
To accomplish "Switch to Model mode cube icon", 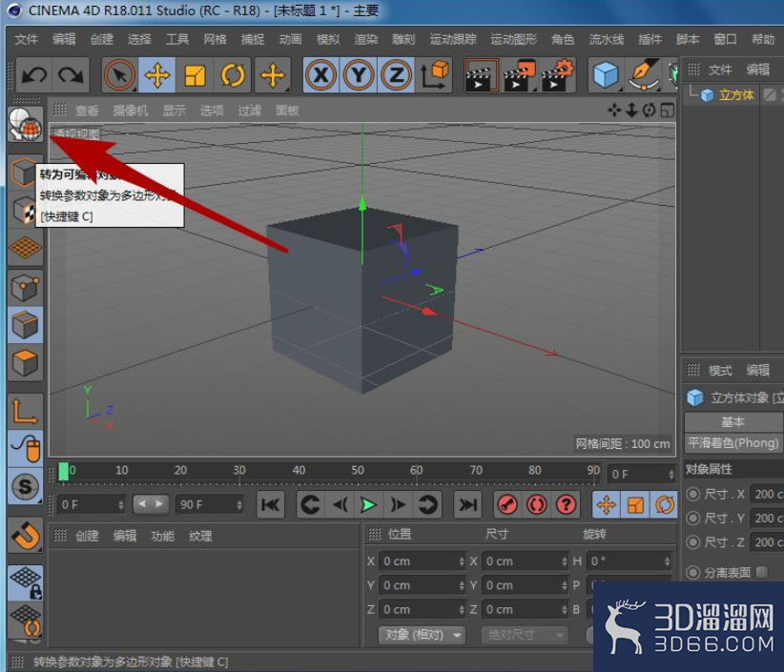I will [23, 172].
